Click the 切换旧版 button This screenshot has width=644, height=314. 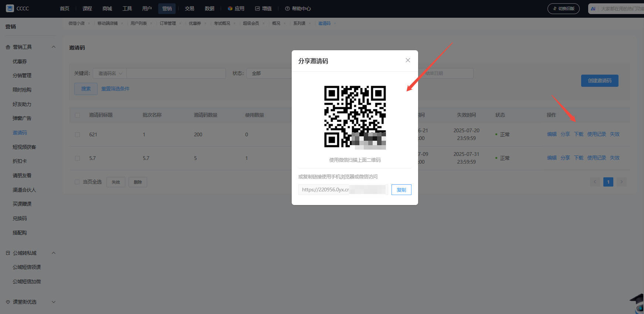coord(563,8)
